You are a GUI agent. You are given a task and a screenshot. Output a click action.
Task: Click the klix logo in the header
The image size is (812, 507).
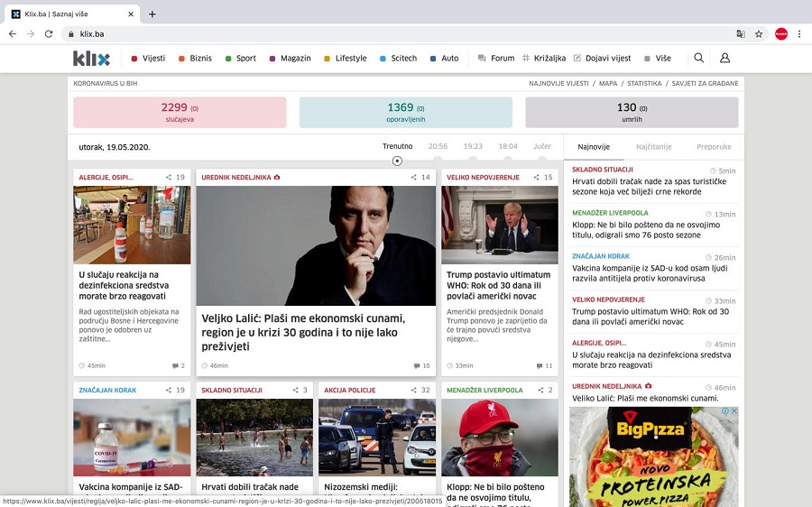pos(91,59)
